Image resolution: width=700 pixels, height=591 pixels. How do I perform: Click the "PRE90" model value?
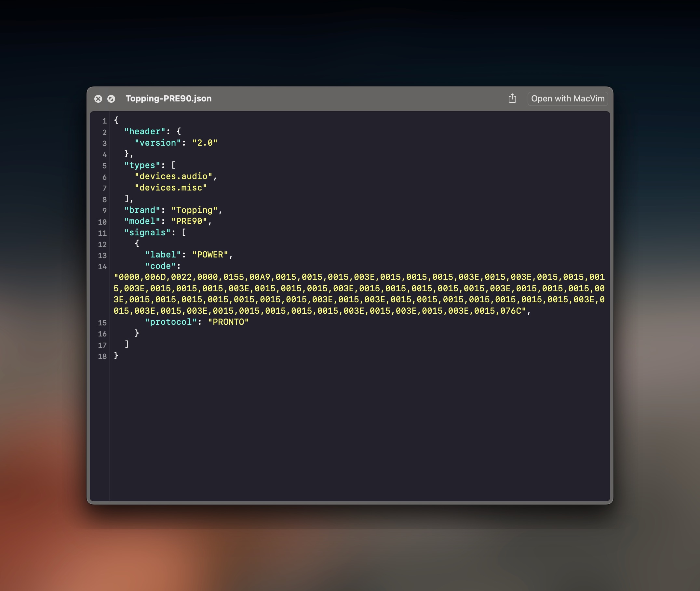pos(189,221)
